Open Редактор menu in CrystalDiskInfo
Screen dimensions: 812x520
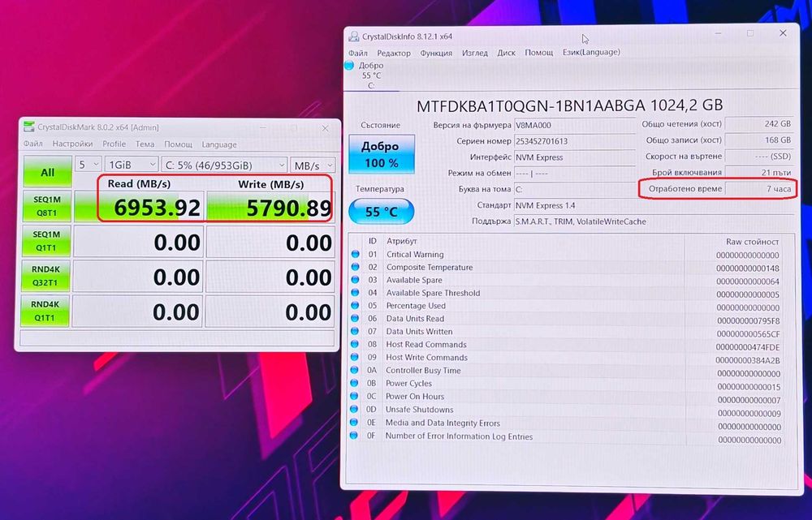(394, 53)
